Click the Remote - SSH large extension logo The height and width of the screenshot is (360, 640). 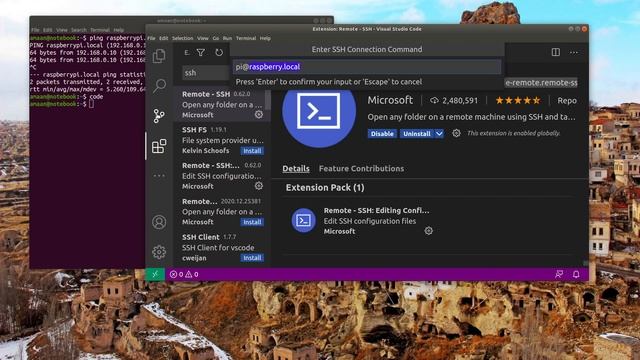click(x=319, y=112)
